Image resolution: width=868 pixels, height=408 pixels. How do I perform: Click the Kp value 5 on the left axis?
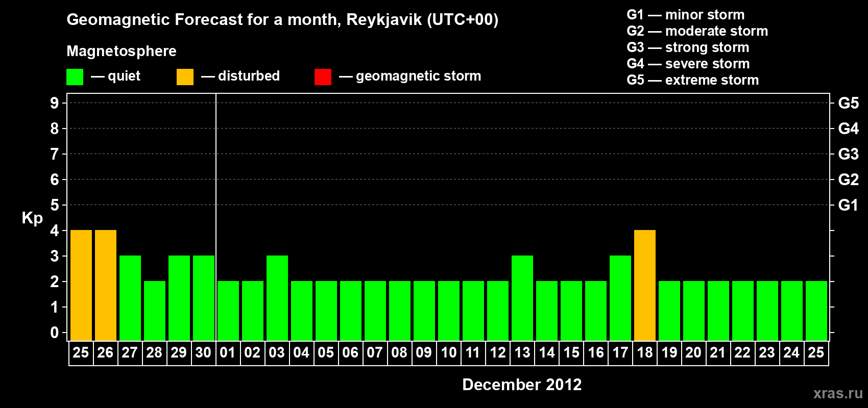tap(55, 205)
